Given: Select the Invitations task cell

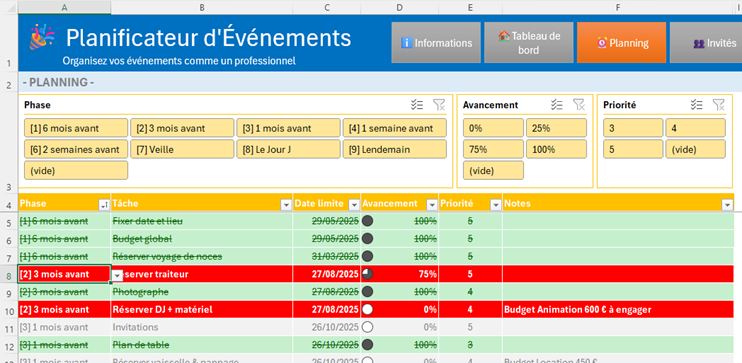Looking at the screenshot, I should 202,327.
